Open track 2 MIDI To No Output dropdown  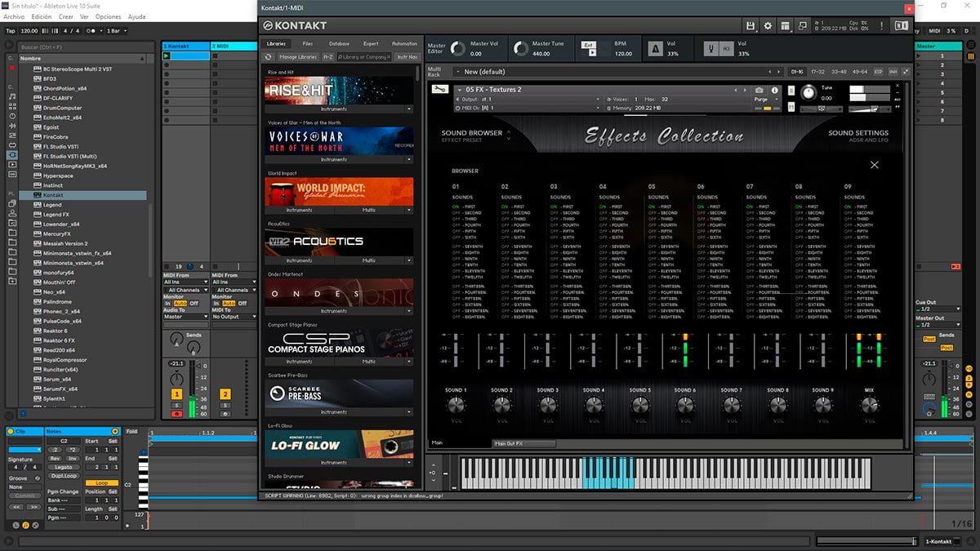point(234,317)
